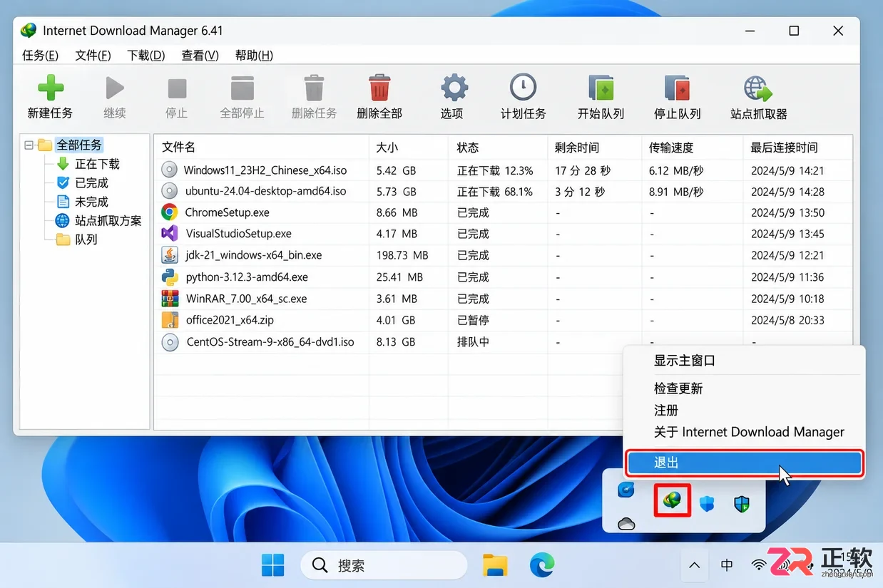Click the python-3.12.3 Python file icon

(169, 277)
